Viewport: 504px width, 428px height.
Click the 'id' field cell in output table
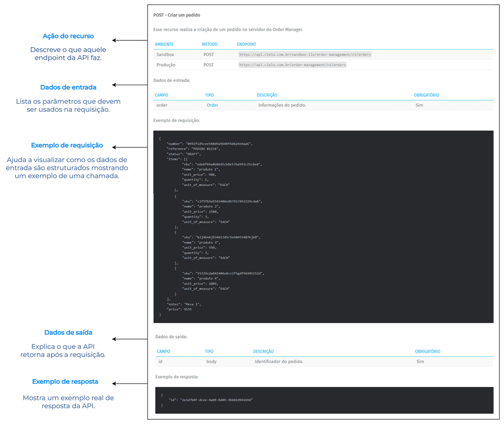pos(160,362)
